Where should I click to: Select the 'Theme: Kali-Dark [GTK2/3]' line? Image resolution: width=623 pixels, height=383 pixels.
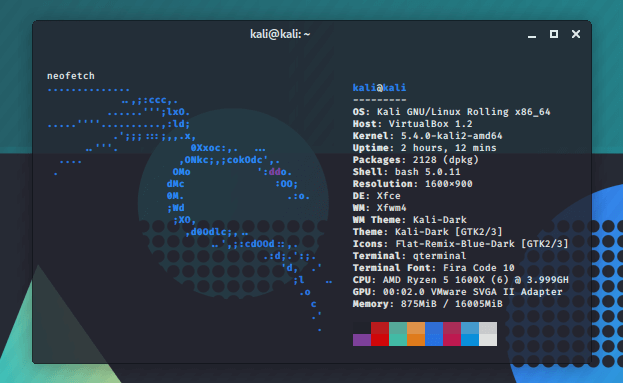click(x=428, y=232)
